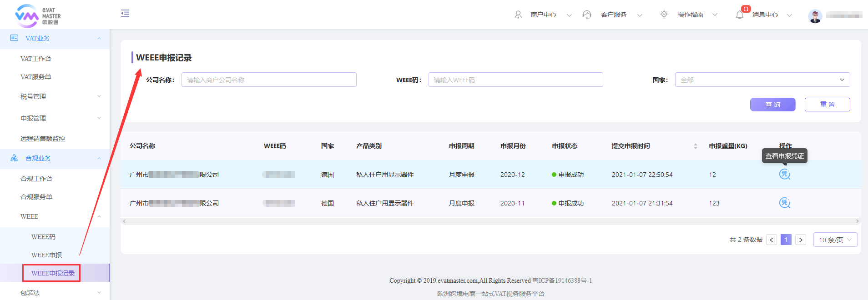Collapse the VAT业务 menu section

pyautogui.click(x=99, y=38)
